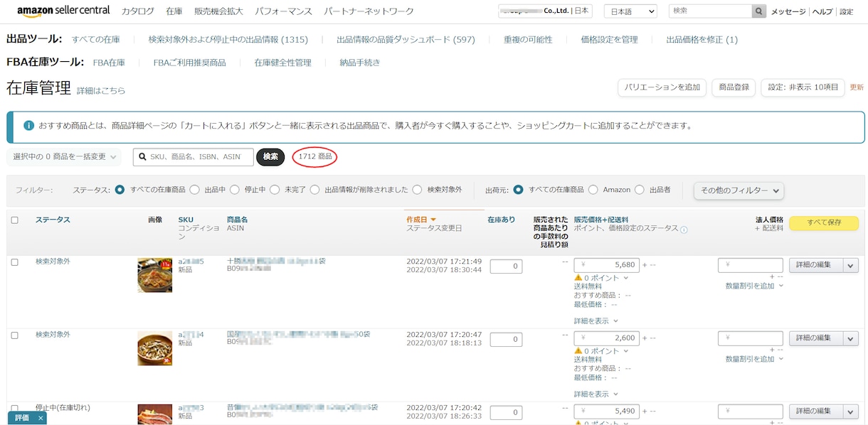Click the 設定: 非表示 10項目 button

point(803,87)
